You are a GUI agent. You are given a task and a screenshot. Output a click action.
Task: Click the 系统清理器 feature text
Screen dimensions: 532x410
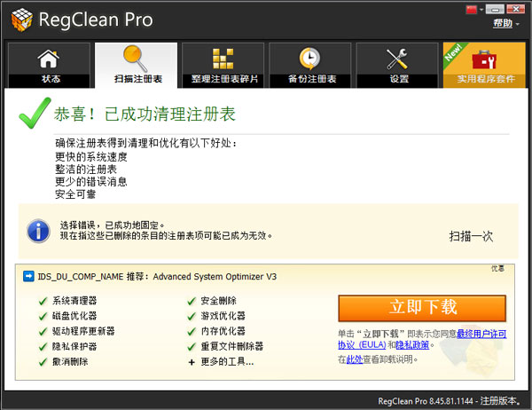click(x=74, y=300)
